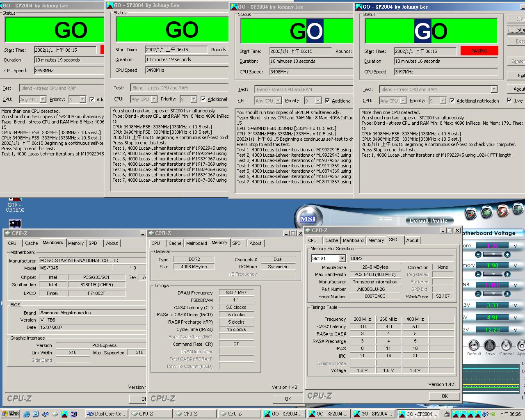Select the Cache tab in the Memory CPU-Z window
The width and height of the screenshot is (525, 420).
pos(175,243)
